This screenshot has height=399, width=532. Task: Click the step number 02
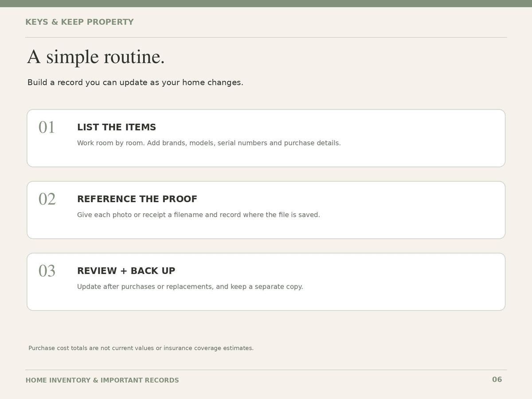coord(47,199)
